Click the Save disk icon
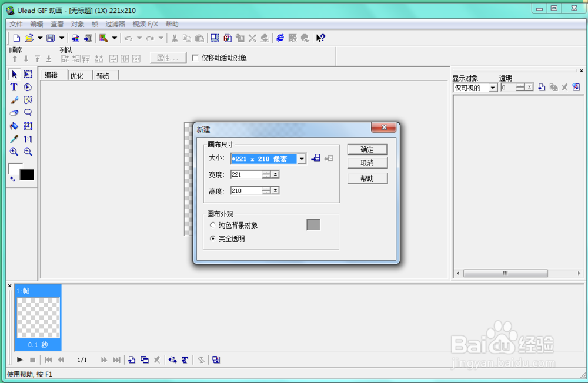This screenshot has height=383, width=588. 50,38
